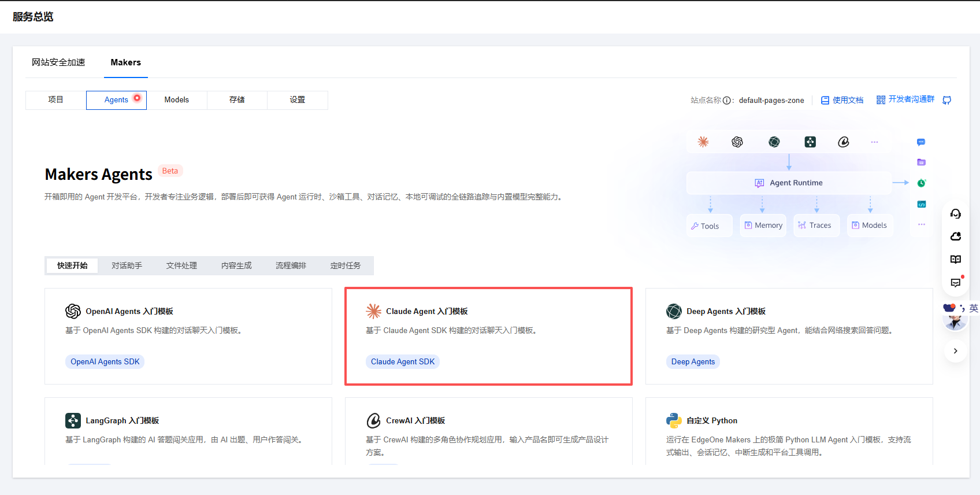This screenshot has width=980, height=495.
Task: Select the Agents sub-tab
Action: point(116,100)
